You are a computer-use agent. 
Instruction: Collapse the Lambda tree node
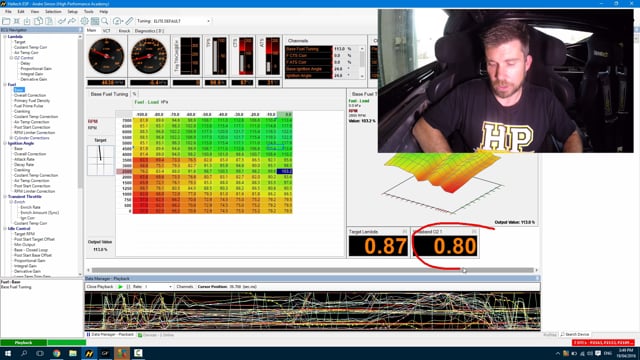(x=5, y=37)
